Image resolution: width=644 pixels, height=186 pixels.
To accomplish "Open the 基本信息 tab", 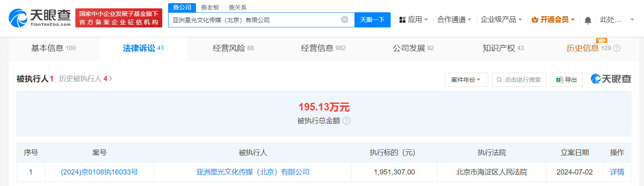I will [x=53, y=48].
